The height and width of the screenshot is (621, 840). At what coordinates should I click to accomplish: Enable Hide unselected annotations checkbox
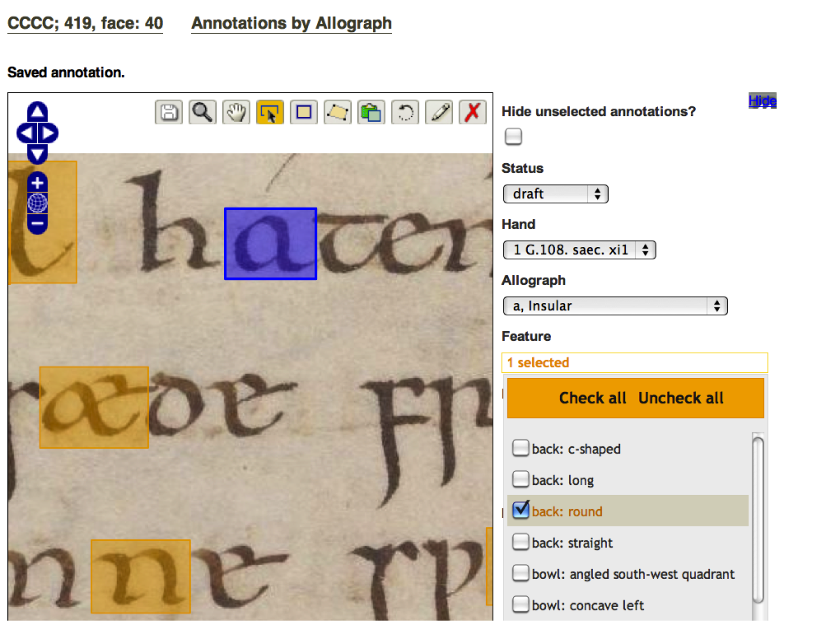pos(513,137)
